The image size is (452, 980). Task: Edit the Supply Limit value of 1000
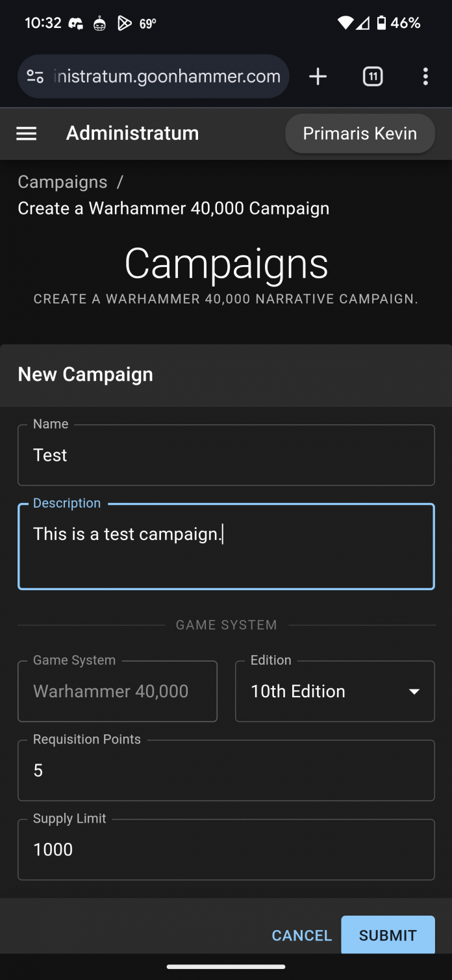point(226,849)
